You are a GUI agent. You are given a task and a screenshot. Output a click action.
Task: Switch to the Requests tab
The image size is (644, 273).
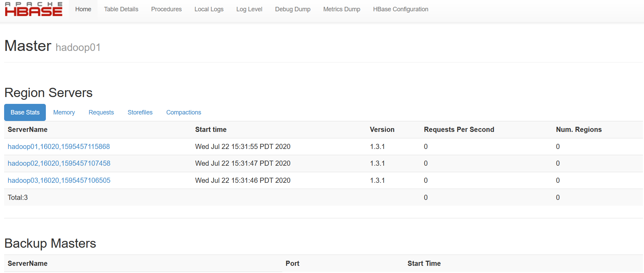click(101, 112)
